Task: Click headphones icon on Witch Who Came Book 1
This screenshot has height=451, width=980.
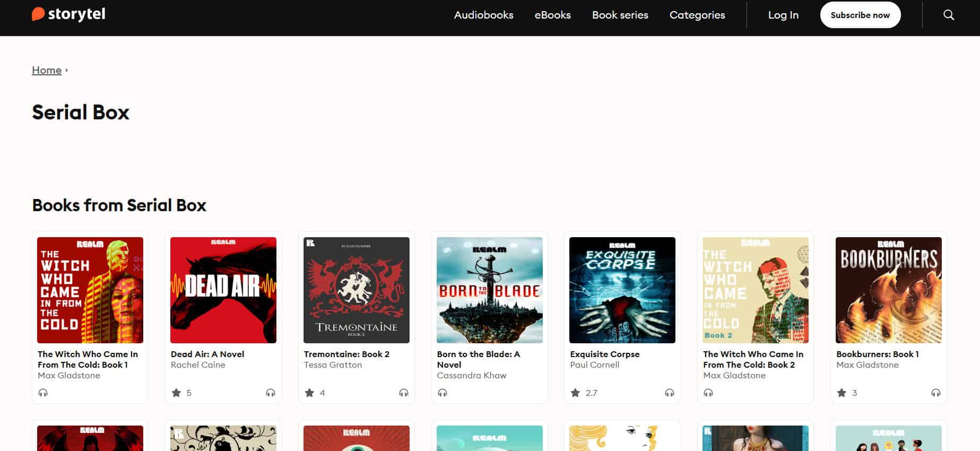Action: pyautogui.click(x=43, y=393)
